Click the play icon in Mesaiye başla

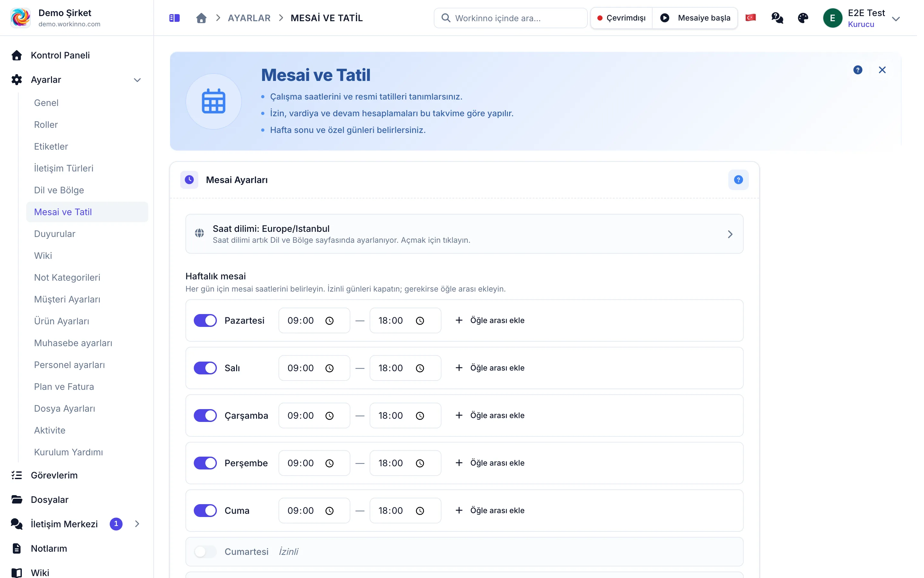(x=665, y=18)
